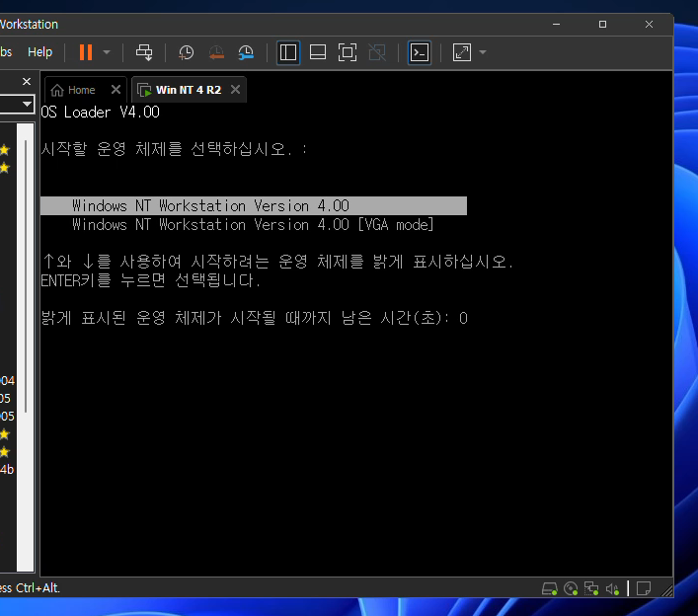Viewport: 698px width, 616px height.
Task: Select the Windows NT 4.00 [VGA mode] entry
Action: [253, 225]
